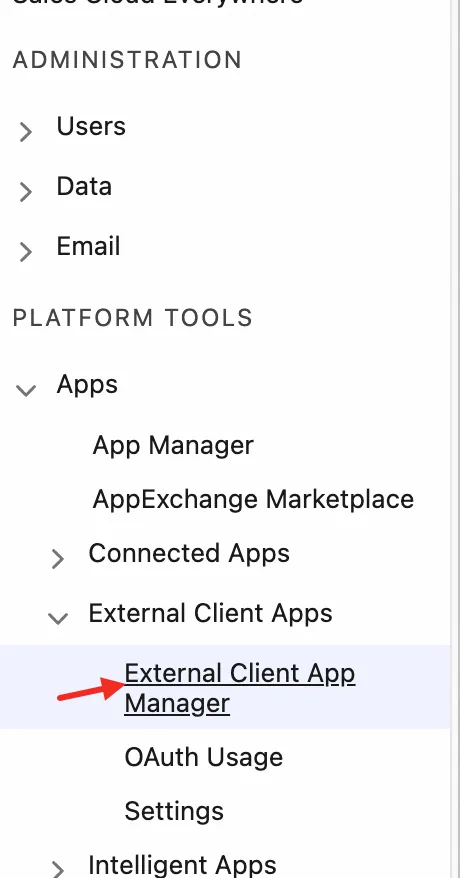The width and height of the screenshot is (460, 878).
Task: Expand the Intelligent Apps chevron
Action: click(x=58, y=869)
